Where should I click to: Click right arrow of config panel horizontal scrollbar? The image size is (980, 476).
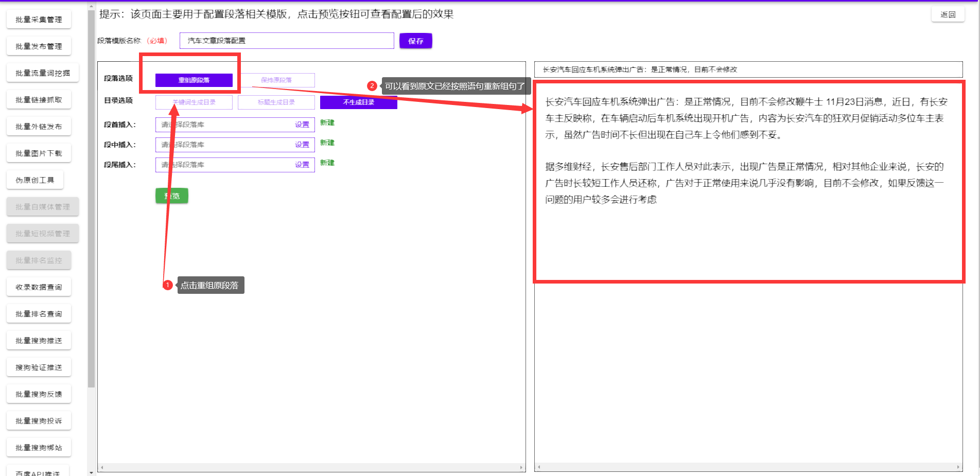pyautogui.click(x=521, y=468)
